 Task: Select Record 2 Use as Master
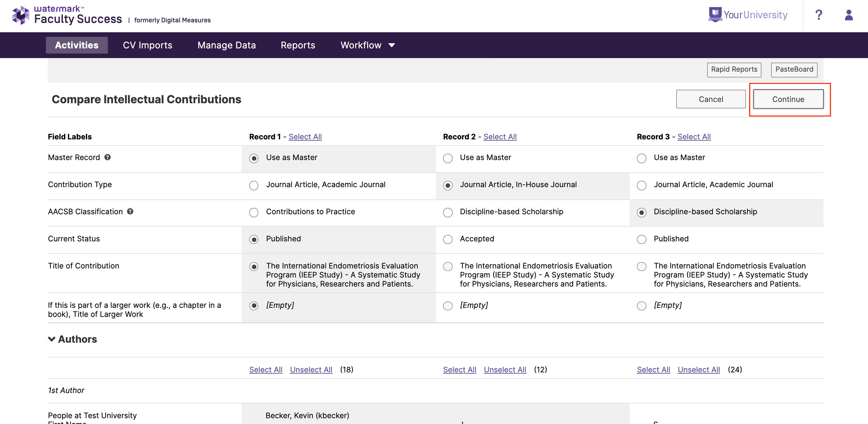click(x=448, y=158)
